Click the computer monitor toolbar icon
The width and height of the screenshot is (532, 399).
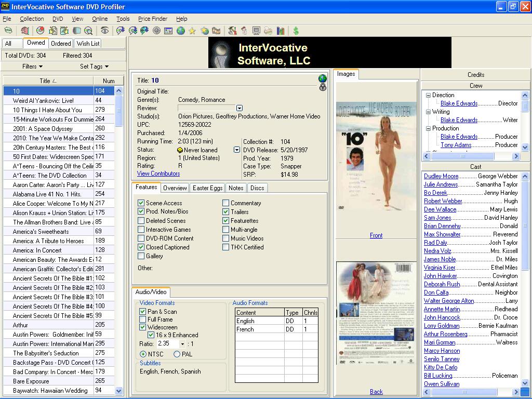256,31
